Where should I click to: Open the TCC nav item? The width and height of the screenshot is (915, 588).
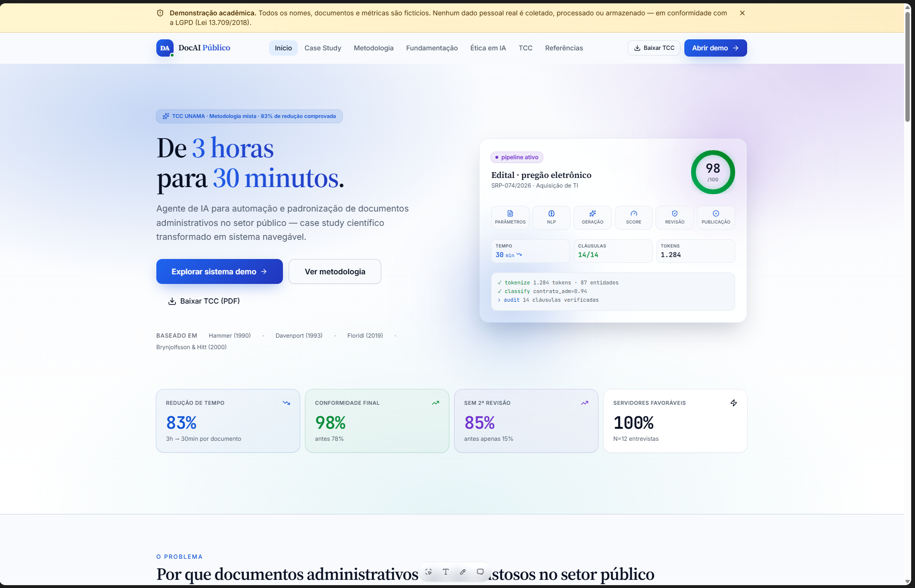[x=526, y=48]
